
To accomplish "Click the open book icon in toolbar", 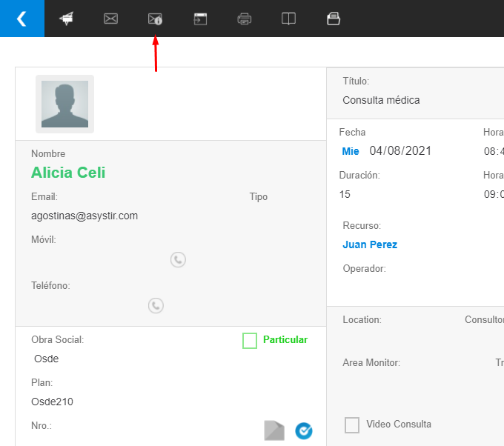I will [x=289, y=19].
